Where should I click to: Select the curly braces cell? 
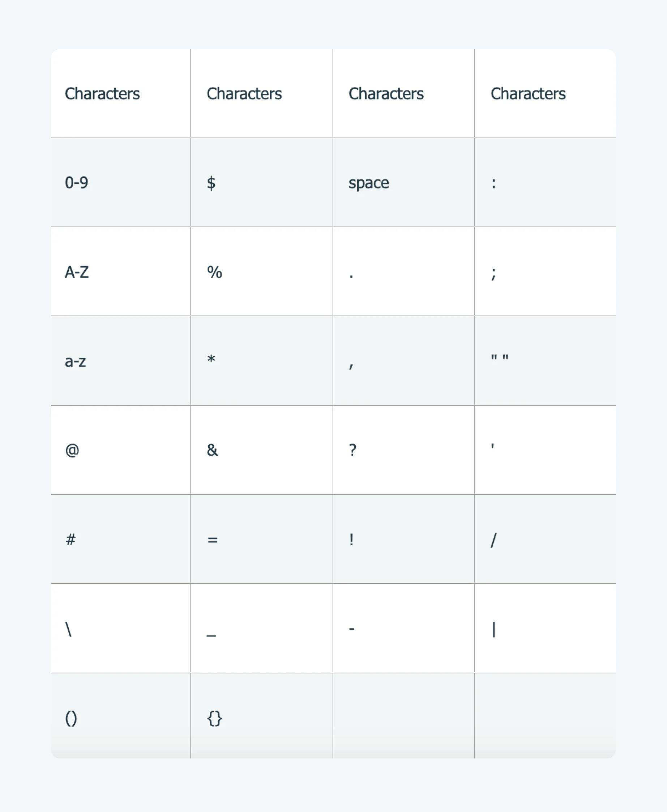tap(262, 716)
